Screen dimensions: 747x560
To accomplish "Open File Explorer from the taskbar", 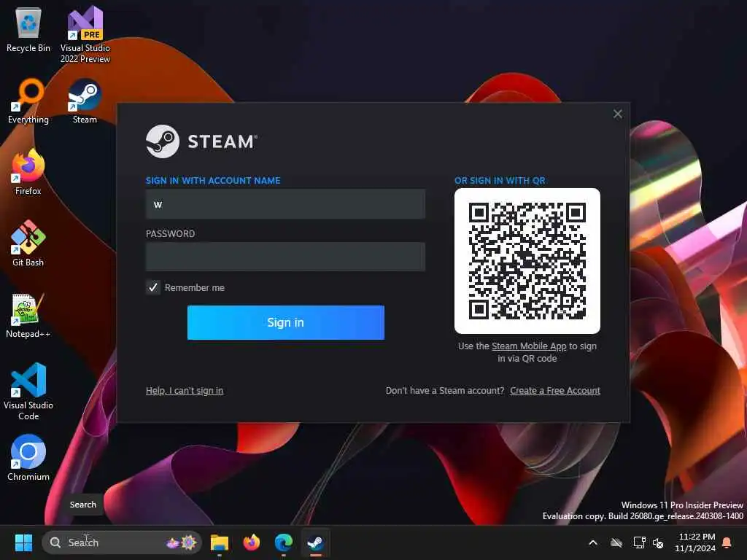I will point(220,542).
